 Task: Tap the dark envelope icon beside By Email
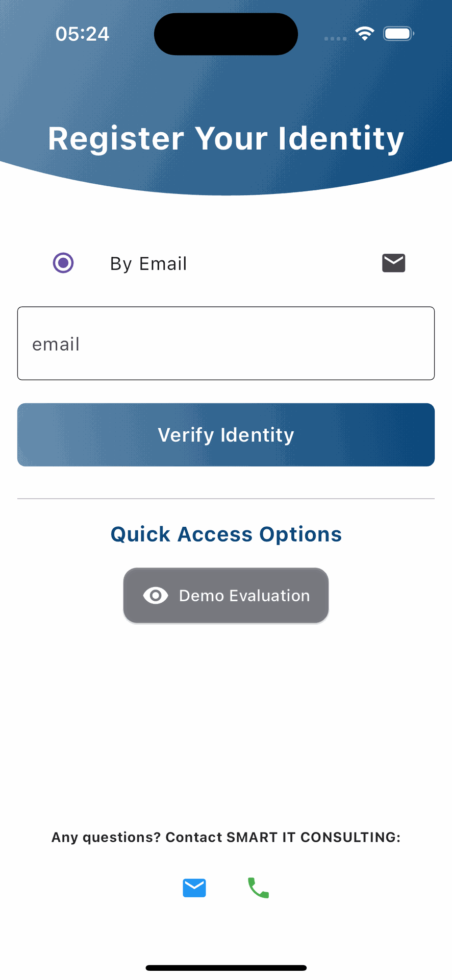pos(393,263)
